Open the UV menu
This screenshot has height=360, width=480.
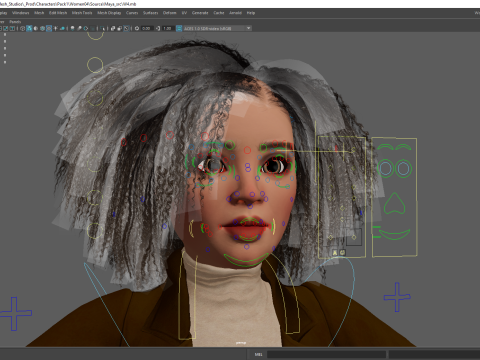click(184, 13)
